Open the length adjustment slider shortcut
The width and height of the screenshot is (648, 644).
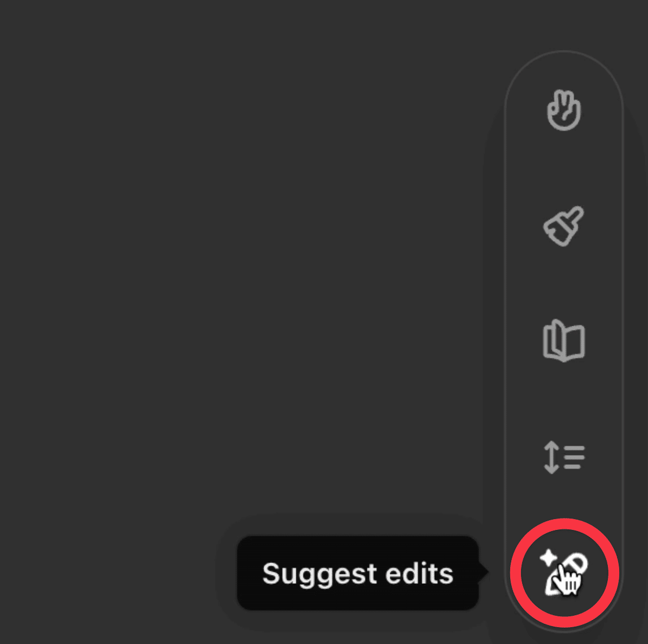(564, 457)
